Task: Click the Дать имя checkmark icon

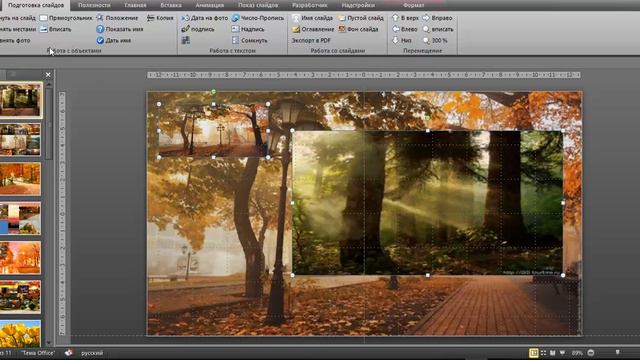Action: point(100,40)
